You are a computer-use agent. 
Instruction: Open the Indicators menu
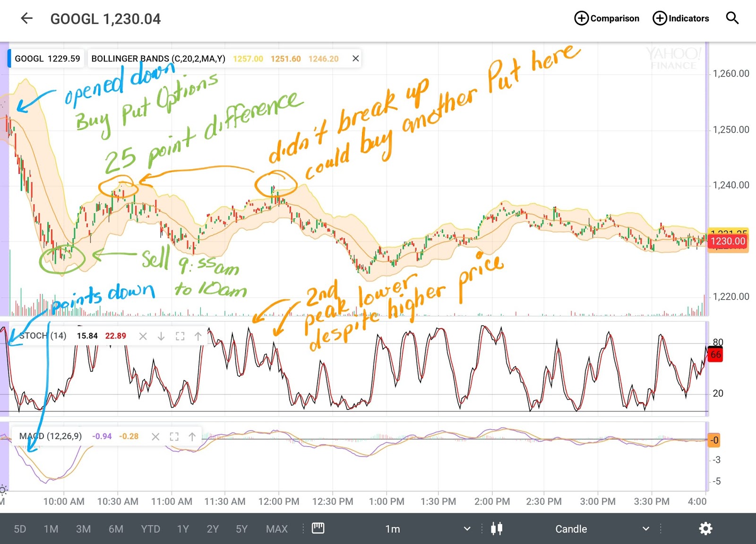click(681, 18)
